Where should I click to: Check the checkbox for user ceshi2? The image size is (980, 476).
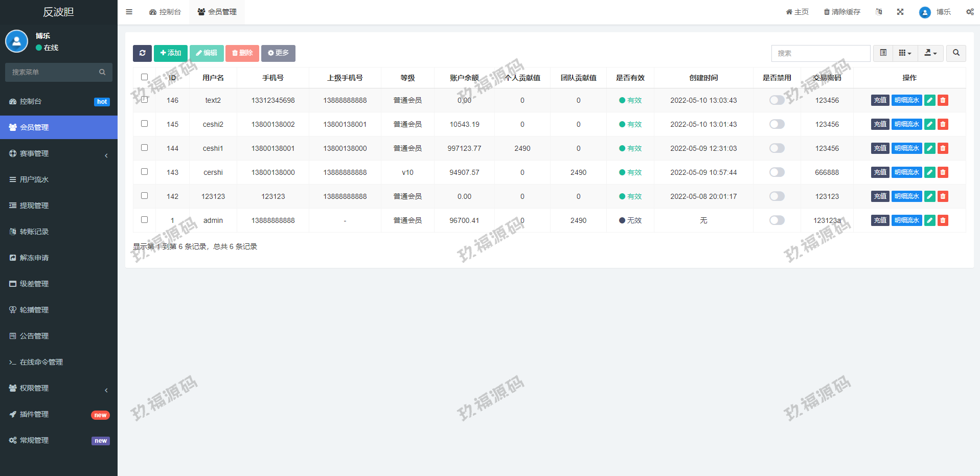pyautogui.click(x=145, y=124)
